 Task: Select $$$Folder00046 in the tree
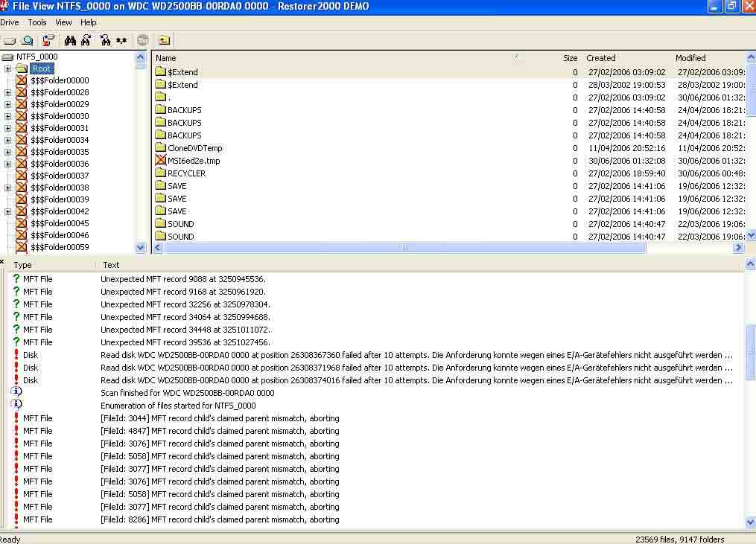click(x=60, y=235)
